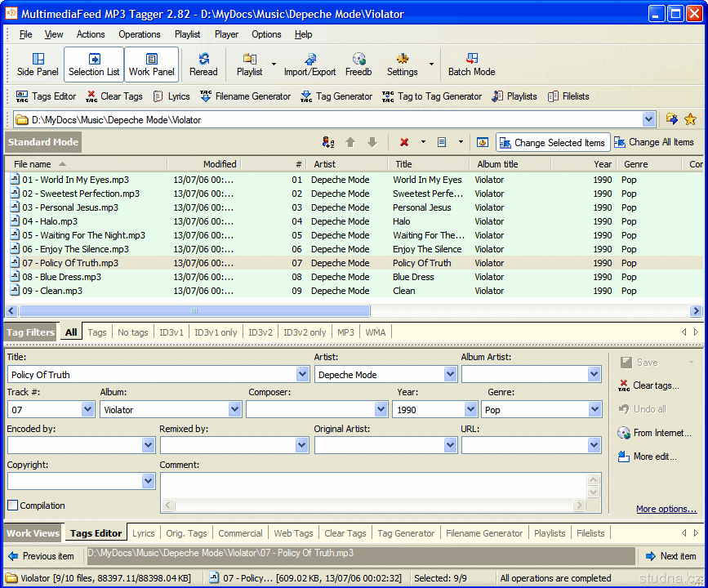Click the favorites star icon
This screenshot has height=588, width=708.
690,119
